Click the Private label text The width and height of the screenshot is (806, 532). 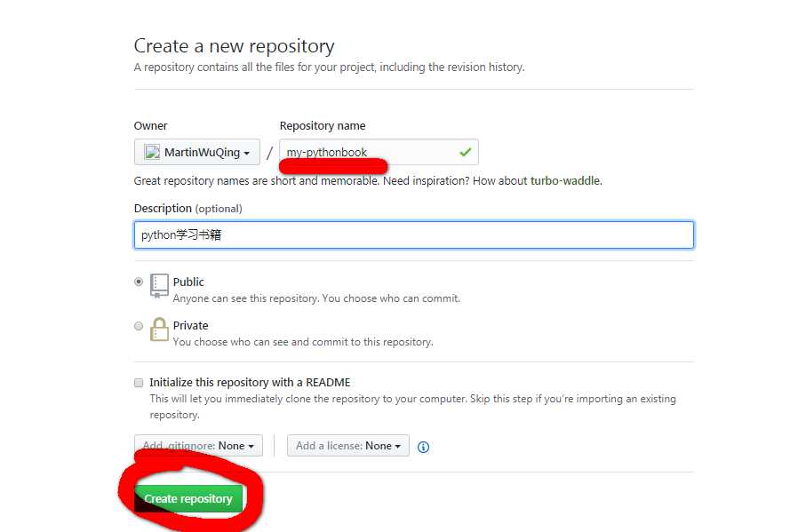coord(190,326)
